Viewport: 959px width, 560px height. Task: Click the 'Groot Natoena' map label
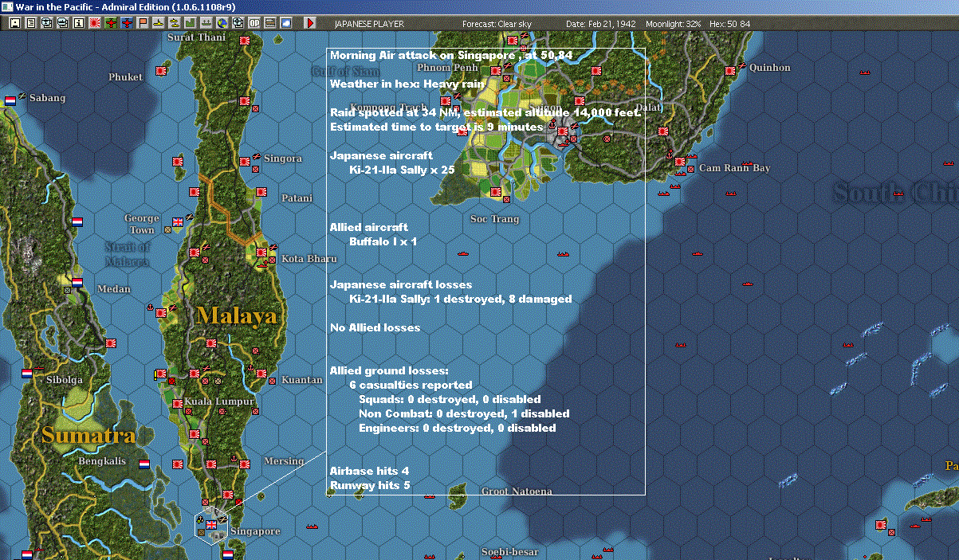[x=517, y=491]
